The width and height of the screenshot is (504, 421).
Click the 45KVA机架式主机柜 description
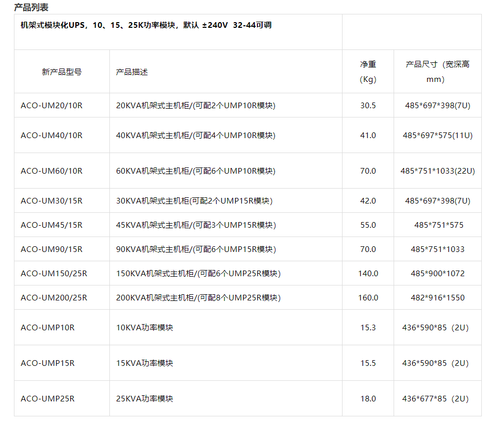pyautogui.click(x=196, y=225)
